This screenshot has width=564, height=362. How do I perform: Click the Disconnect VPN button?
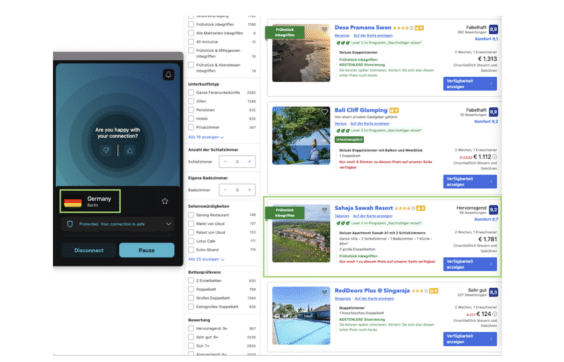pos(89,250)
